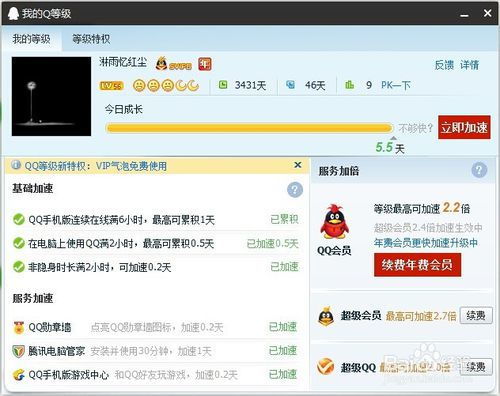Click the 已加速0.5天 status text

click(272, 243)
